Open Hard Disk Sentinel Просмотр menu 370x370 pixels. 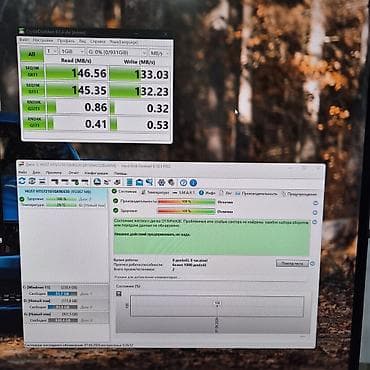click(54, 173)
